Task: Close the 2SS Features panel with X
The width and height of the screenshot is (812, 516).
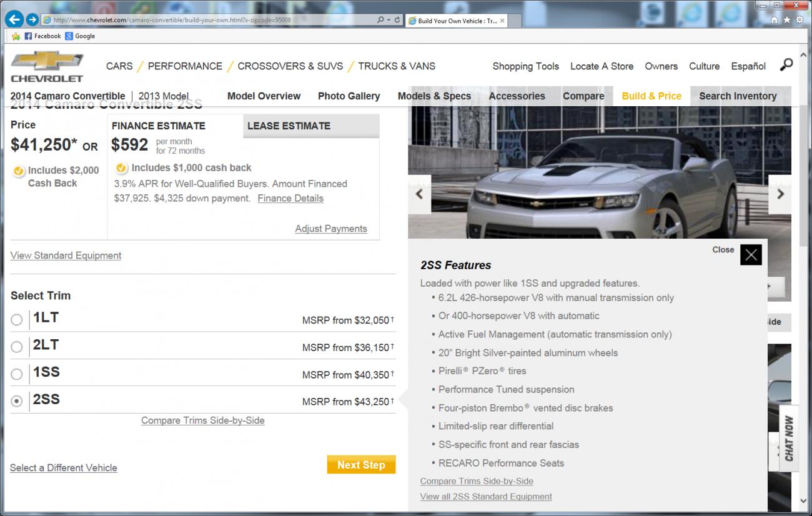Action: point(751,254)
